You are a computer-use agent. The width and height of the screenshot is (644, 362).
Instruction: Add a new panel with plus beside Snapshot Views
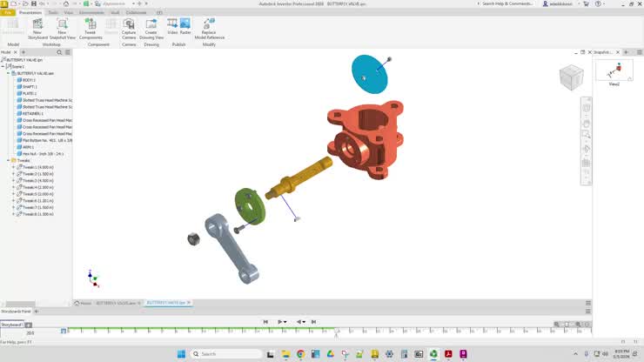tap(626, 52)
